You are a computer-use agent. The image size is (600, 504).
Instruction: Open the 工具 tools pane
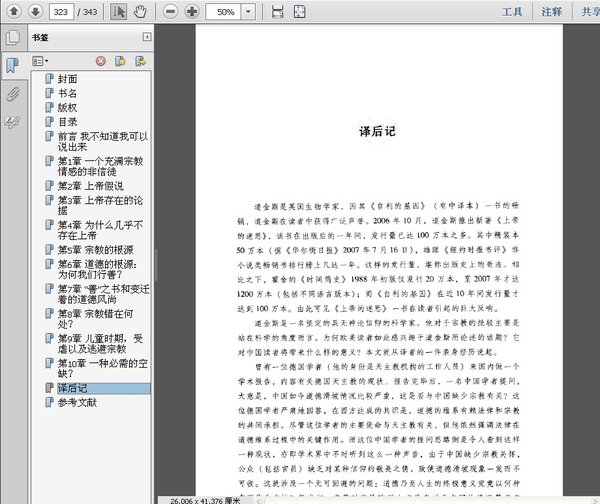tap(512, 12)
